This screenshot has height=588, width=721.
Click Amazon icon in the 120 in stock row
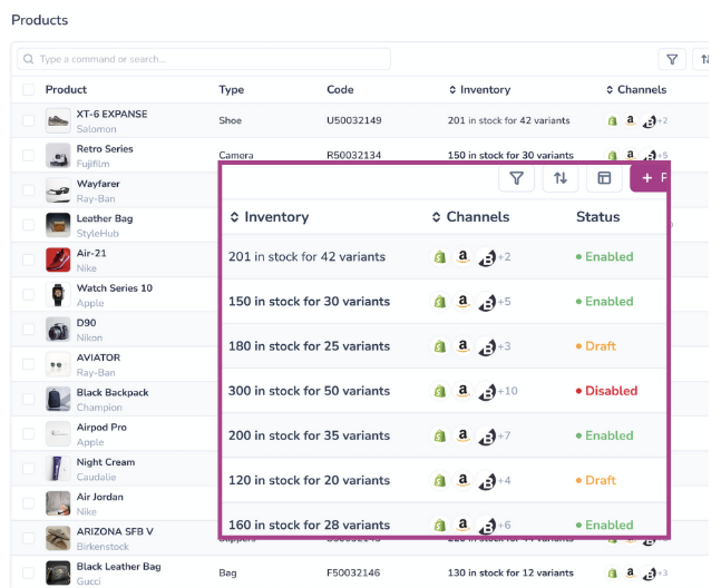pyautogui.click(x=462, y=480)
